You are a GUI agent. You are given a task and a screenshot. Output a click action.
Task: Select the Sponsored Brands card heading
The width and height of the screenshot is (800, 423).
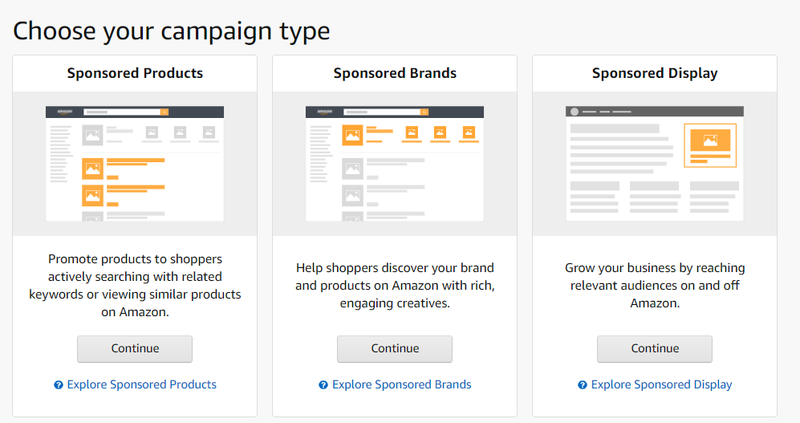pos(395,73)
